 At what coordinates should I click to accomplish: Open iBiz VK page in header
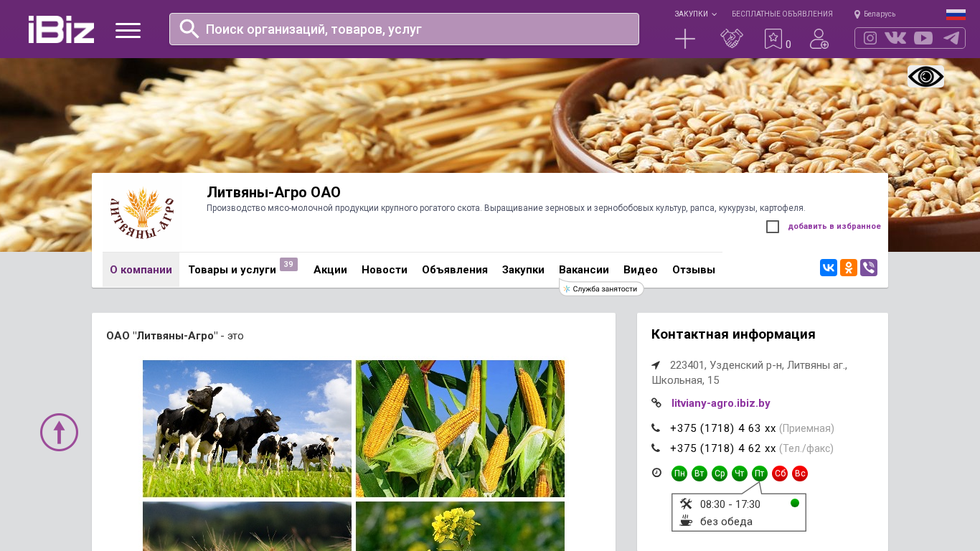click(895, 38)
